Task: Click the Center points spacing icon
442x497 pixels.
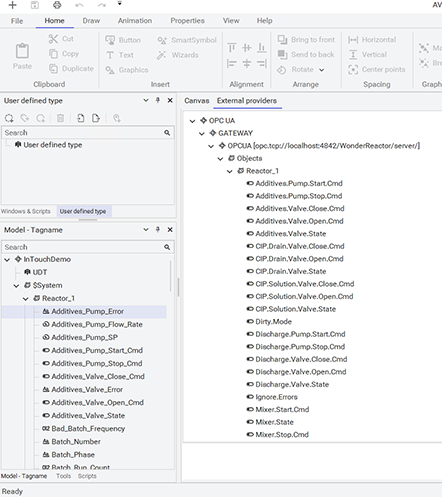Action: (x=353, y=69)
